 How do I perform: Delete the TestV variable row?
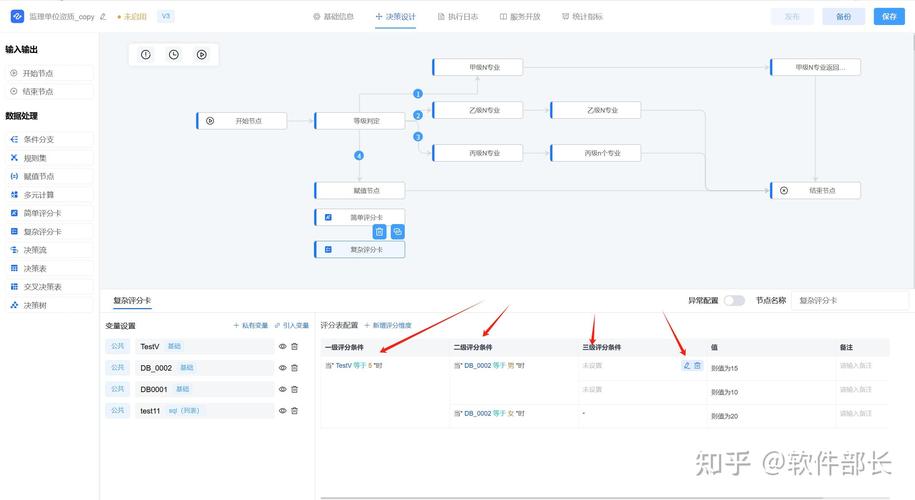point(295,347)
